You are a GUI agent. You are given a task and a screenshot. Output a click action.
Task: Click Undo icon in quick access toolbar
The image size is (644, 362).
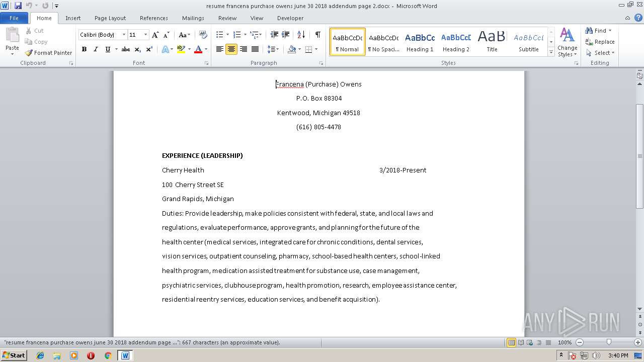29,6
